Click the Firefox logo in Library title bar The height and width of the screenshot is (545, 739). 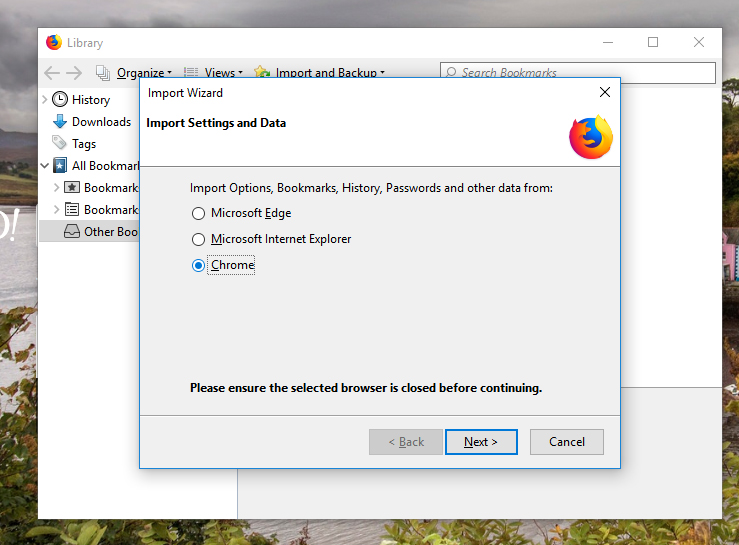pyautogui.click(x=54, y=42)
